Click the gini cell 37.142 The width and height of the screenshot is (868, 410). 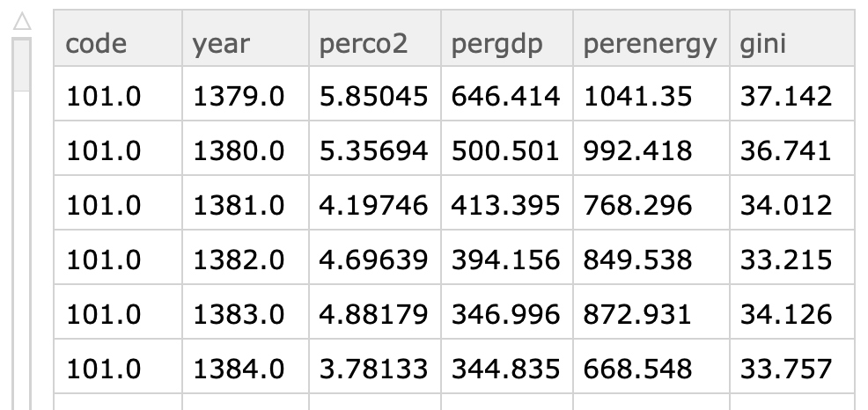click(x=792, y=93)
